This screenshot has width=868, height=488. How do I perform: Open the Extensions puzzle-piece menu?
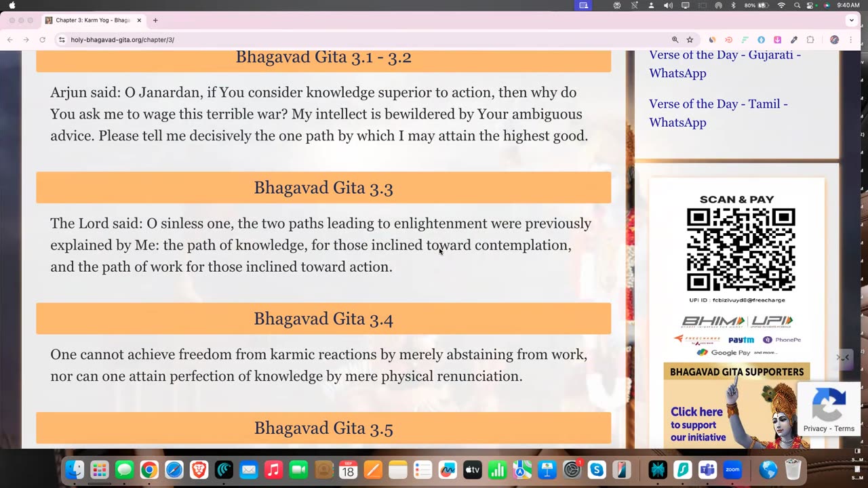click(810, 40)
